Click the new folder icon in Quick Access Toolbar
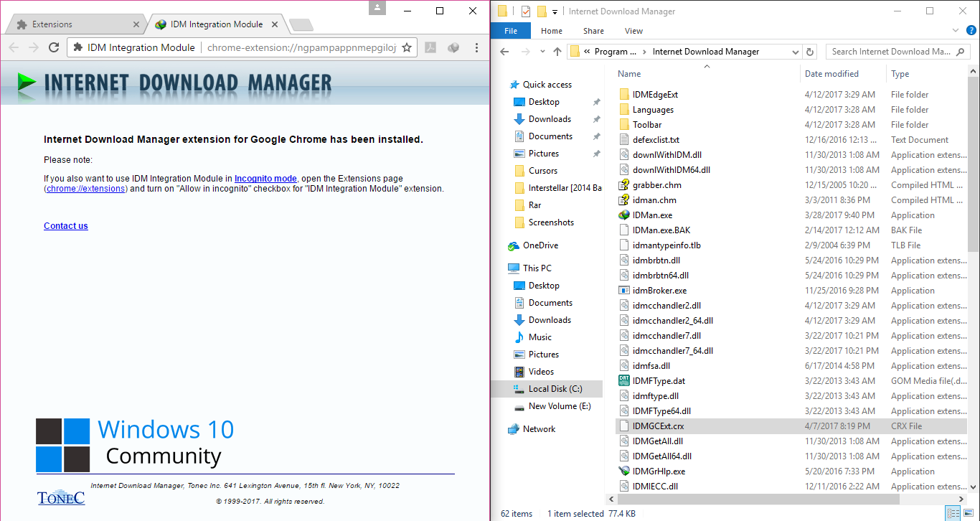 click(x=540, y=11)
